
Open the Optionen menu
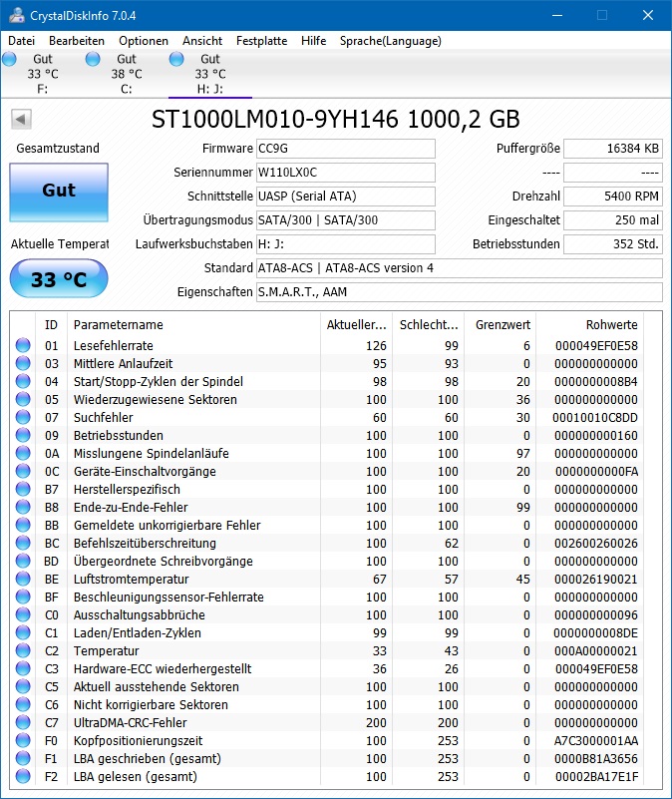[x=144, y=41]
